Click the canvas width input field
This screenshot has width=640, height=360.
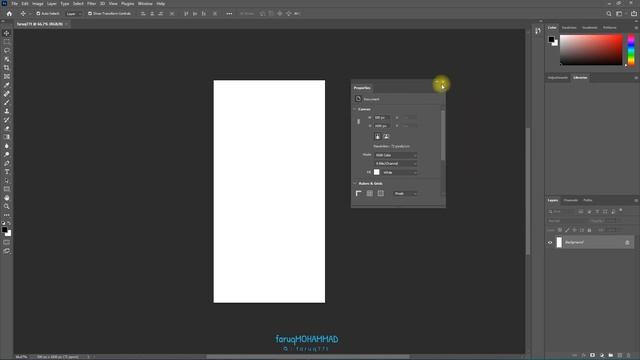pyautogui.click(x=382, y=118)
